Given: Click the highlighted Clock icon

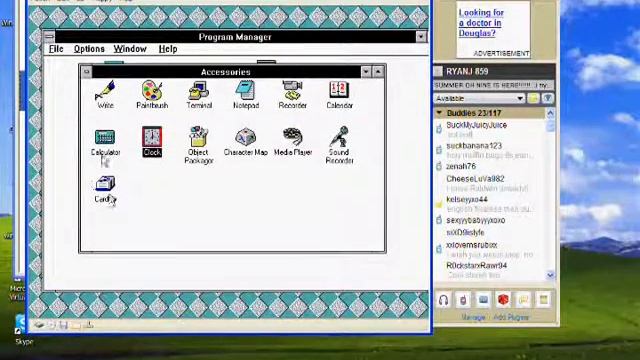Looking at the screenshot, I should click(152, 142).
